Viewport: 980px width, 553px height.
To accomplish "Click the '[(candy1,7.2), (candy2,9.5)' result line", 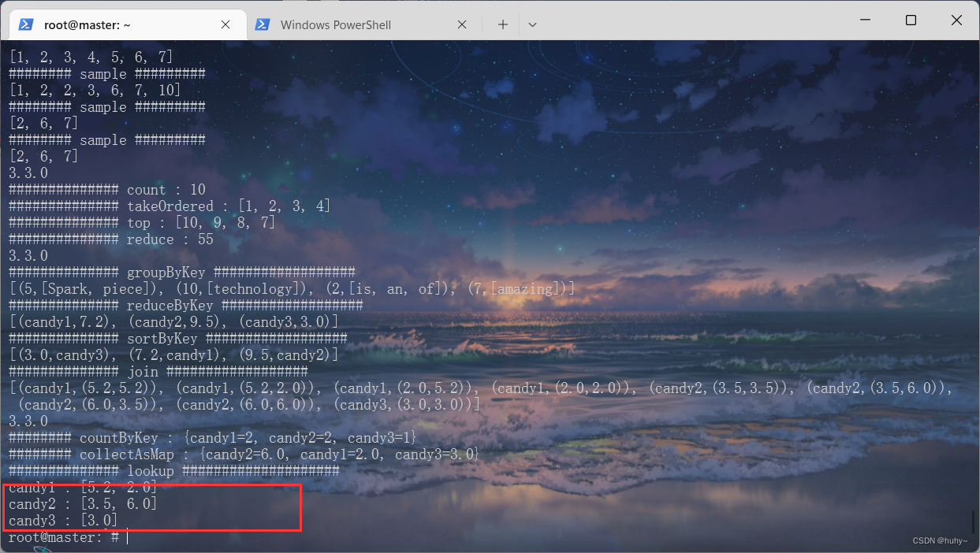I will click(174, 322).
